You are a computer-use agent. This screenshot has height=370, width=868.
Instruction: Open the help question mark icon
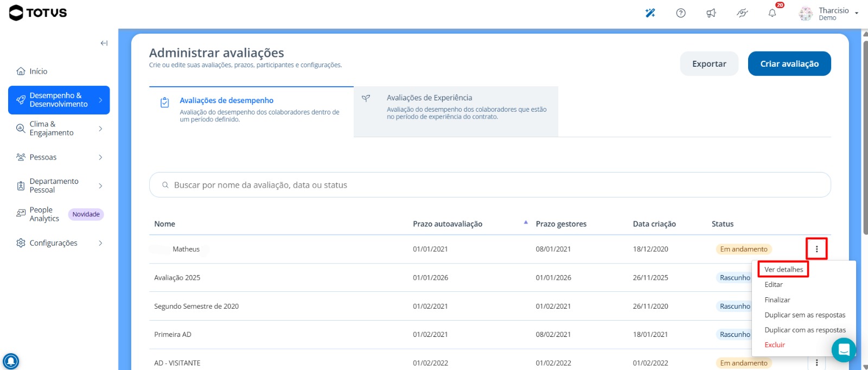tap(681, 13)
